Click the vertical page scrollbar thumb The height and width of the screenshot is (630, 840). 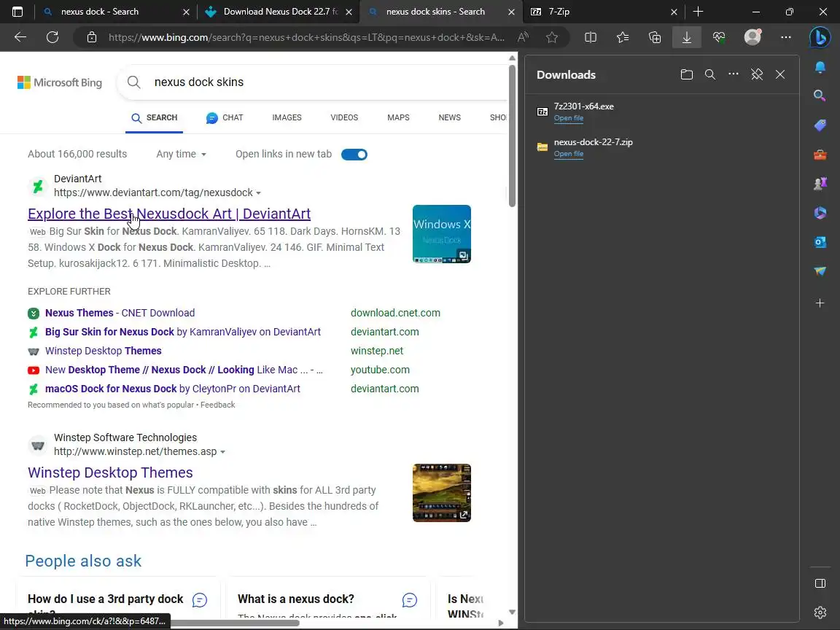point(512,136)
